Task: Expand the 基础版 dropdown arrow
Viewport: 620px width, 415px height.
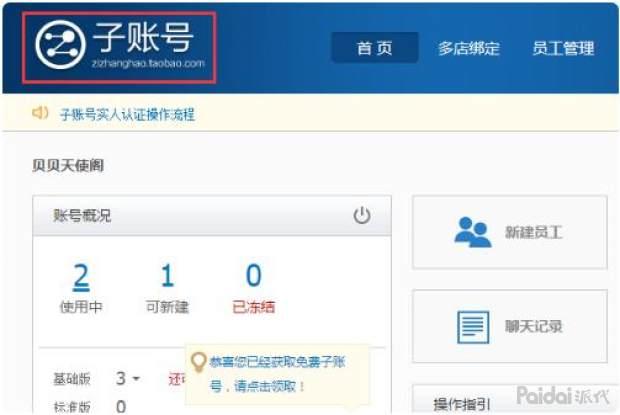Action: point(136,379)
